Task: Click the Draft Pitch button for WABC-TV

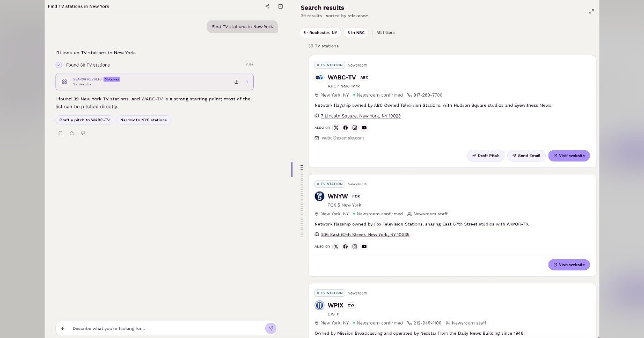Action: [x=486, y=156]
